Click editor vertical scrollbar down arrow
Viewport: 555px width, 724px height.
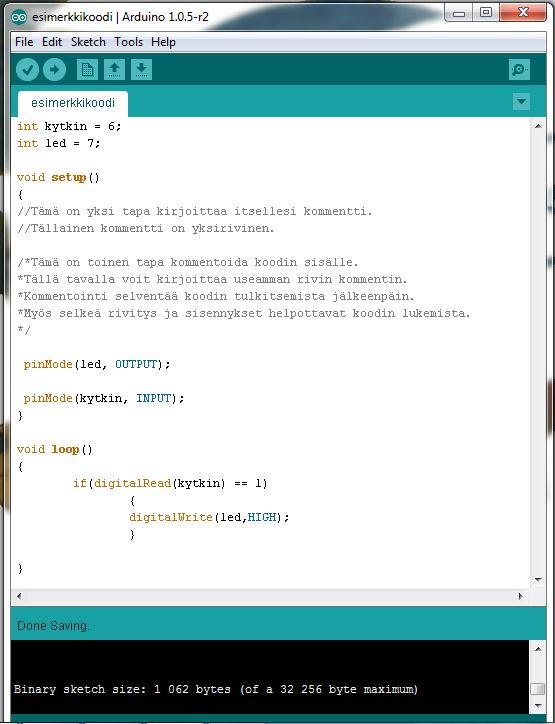(538, 579)
